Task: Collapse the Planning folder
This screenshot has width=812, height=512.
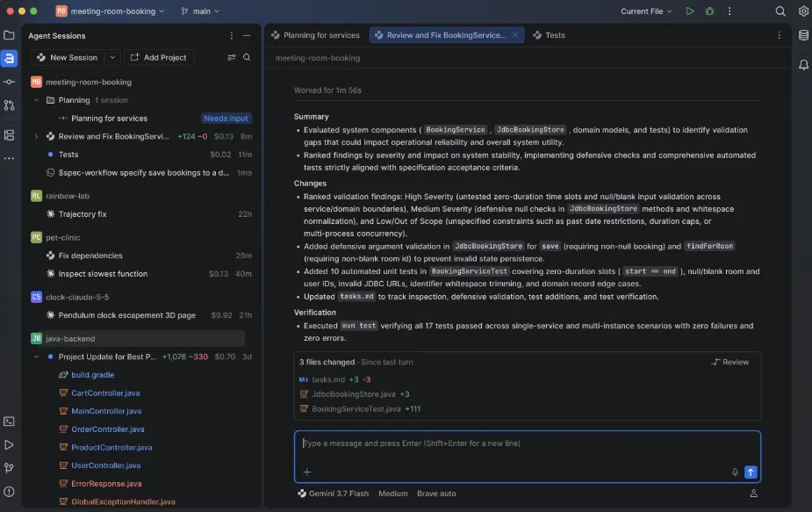Action: [36, 100]
